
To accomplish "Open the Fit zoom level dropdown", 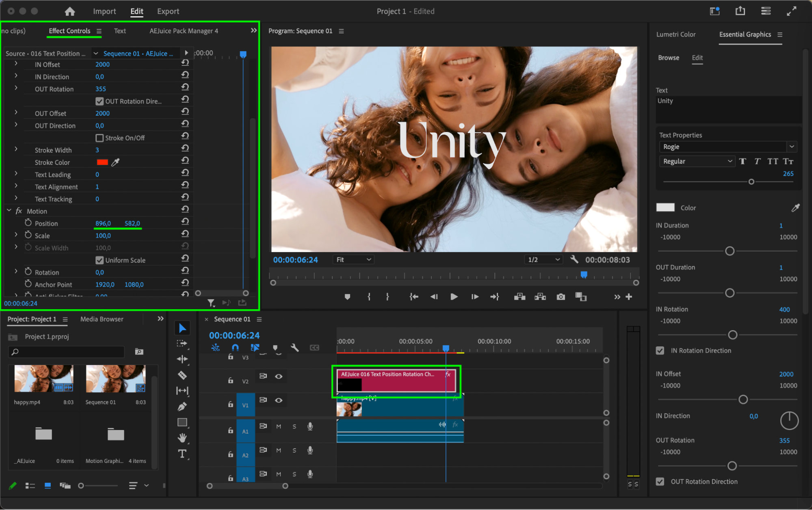I will [x=353, y=259].
